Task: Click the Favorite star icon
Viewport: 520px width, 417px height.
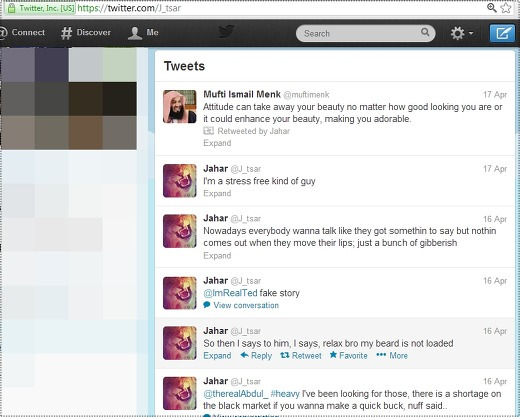Action: pyautogui.click(x=333, y=355)
